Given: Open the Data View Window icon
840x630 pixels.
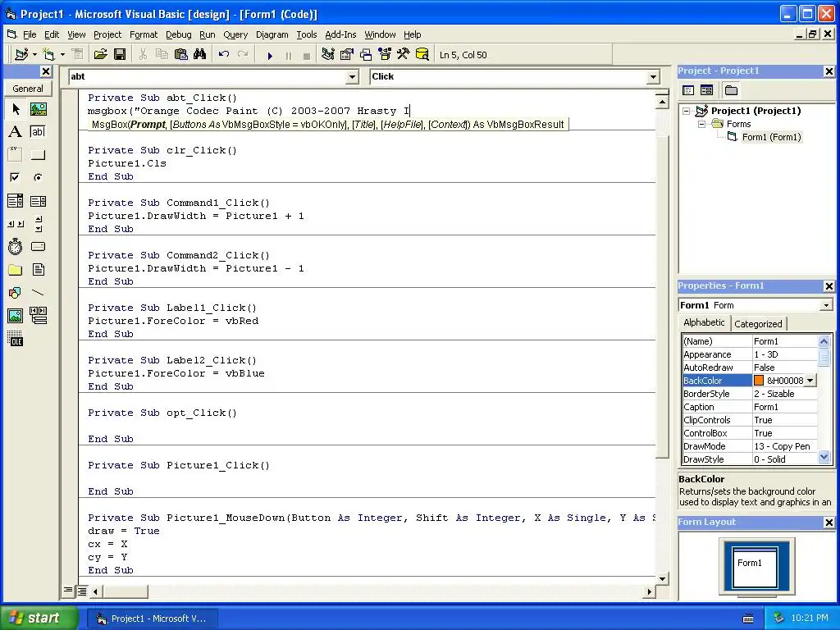Looking at the screenshot, I should point(422,54).
